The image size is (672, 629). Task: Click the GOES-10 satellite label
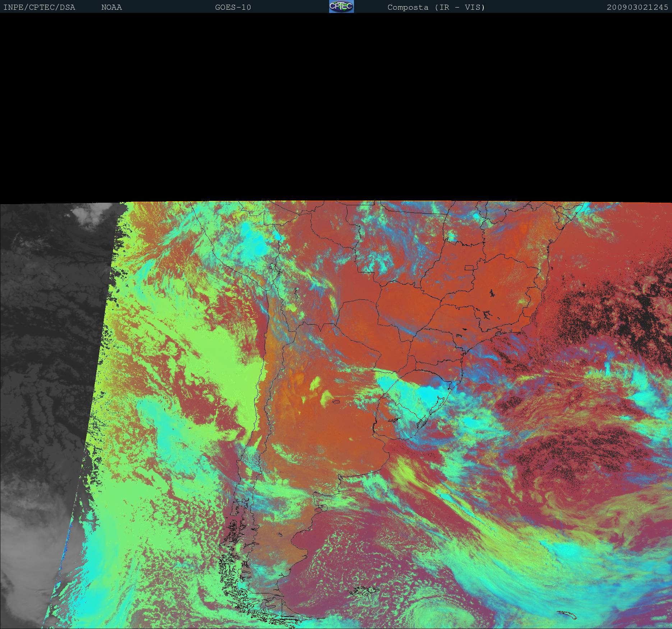pos(233,8)
